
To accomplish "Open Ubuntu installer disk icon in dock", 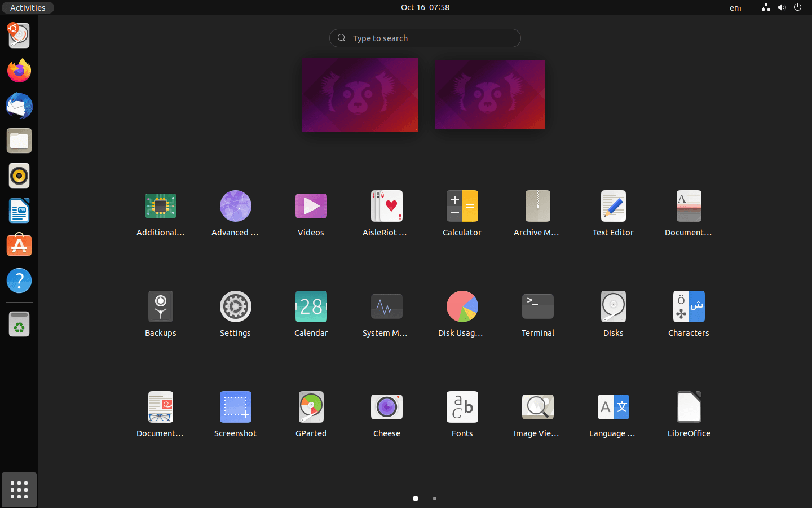I will [x=19, y=36].
